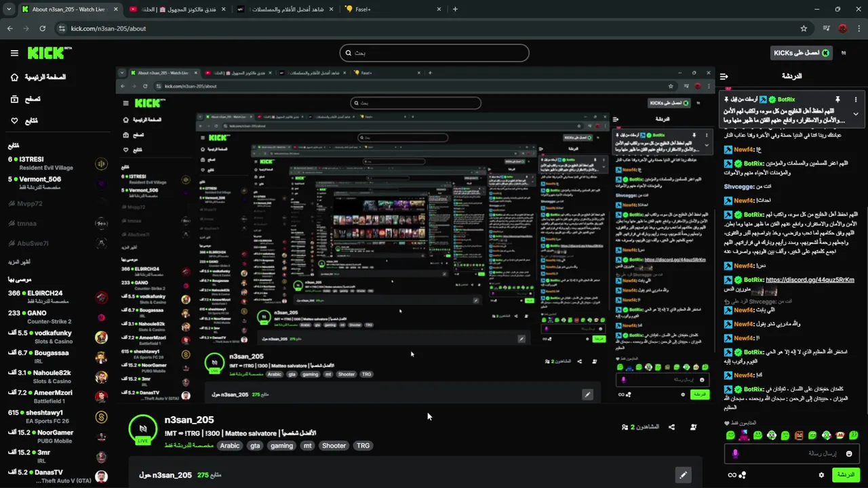Click the person icon right of share
The image size is (868, 488).
click(693, 427)
